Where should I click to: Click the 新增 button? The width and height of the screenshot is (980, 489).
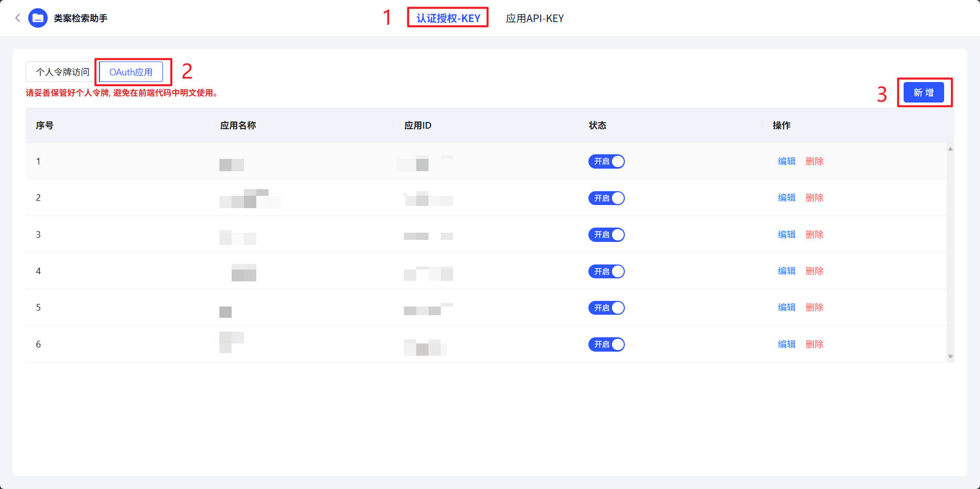pyautogui.click(x=924, y=92)
